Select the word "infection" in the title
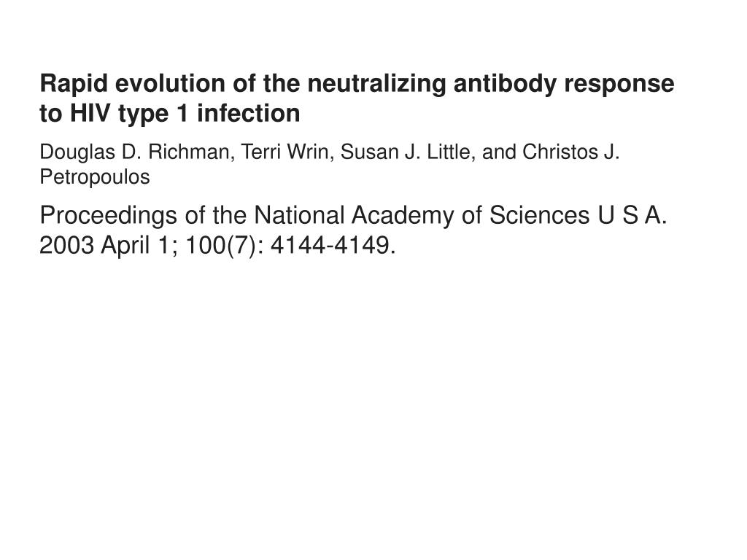 [x=248, y=113]
